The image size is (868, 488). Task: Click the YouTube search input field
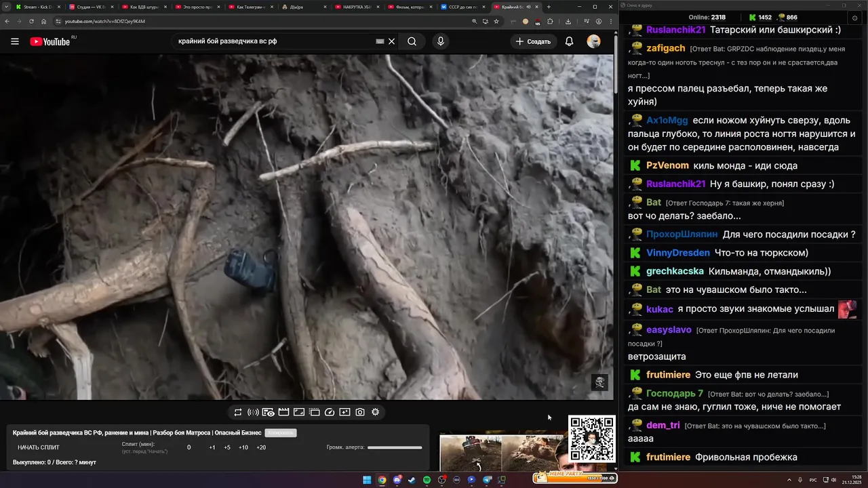[275, 41]
